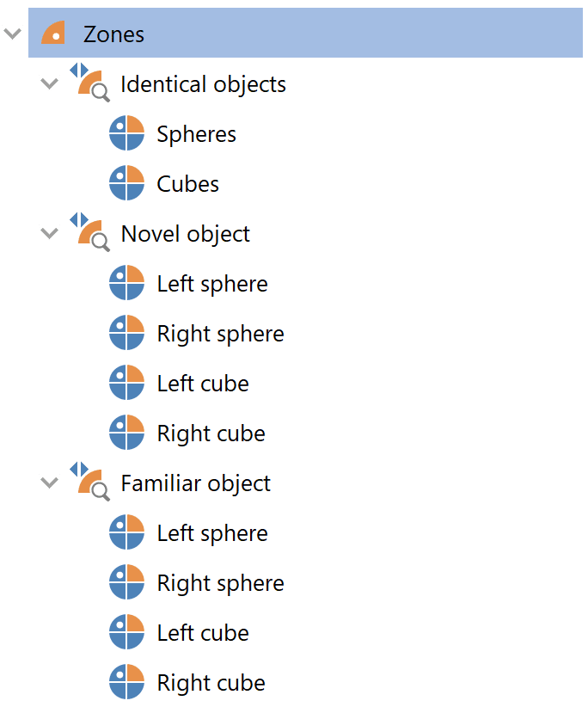Select the Spheres zone entry

point(194,133)
